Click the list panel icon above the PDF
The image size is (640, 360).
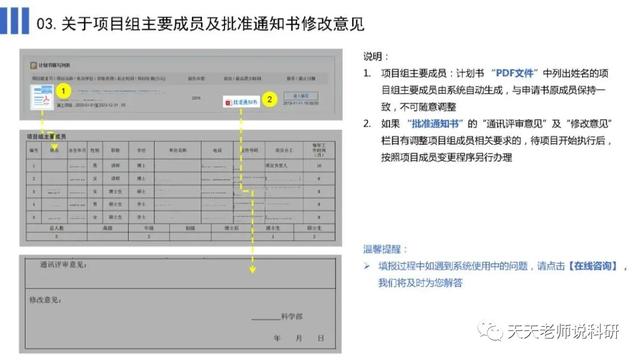pyautogui.click(x=33, y=65)
